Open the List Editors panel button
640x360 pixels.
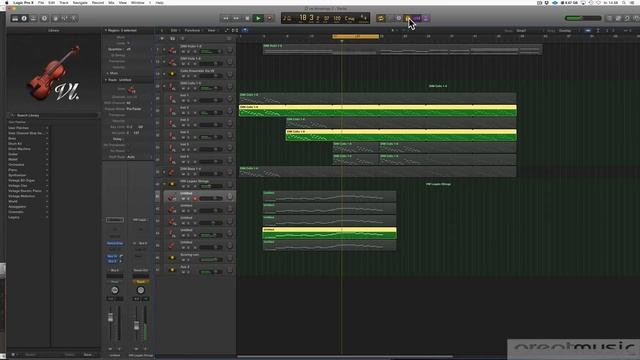pos(609,18)
